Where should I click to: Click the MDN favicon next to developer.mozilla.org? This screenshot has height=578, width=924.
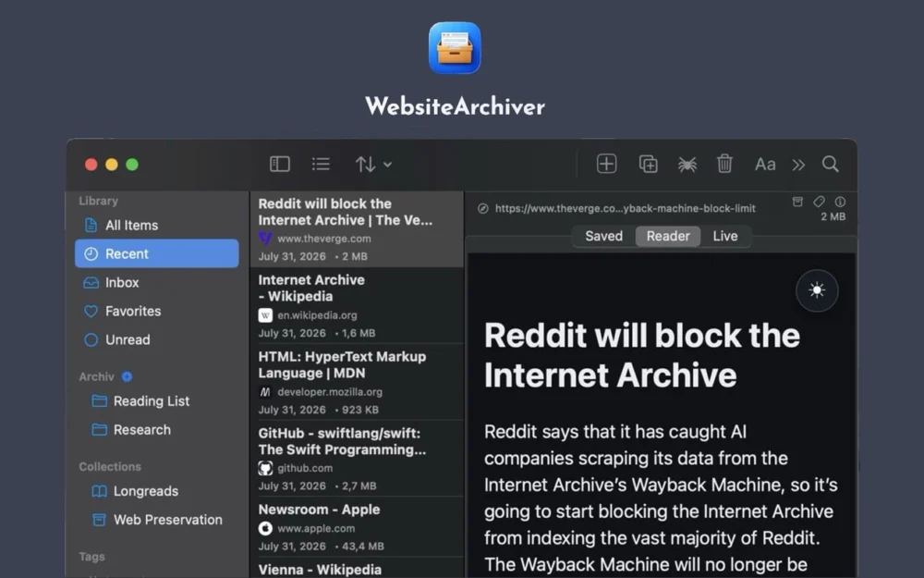coord(265,391)
